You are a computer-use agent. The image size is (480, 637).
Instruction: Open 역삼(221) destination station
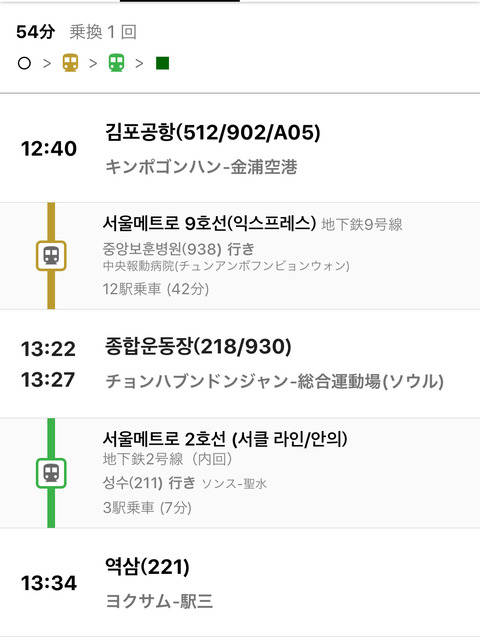pos(147,566)
